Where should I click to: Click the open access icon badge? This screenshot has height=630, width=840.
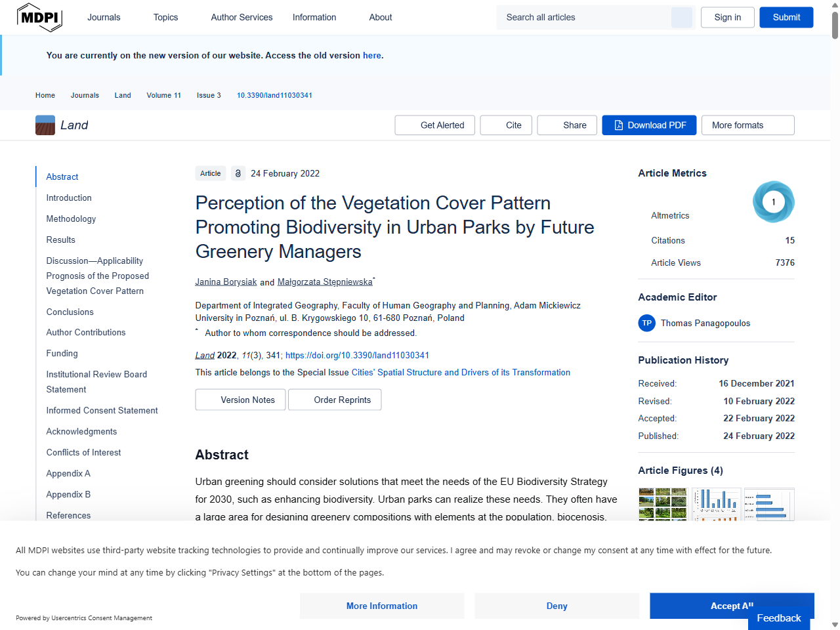238,173
